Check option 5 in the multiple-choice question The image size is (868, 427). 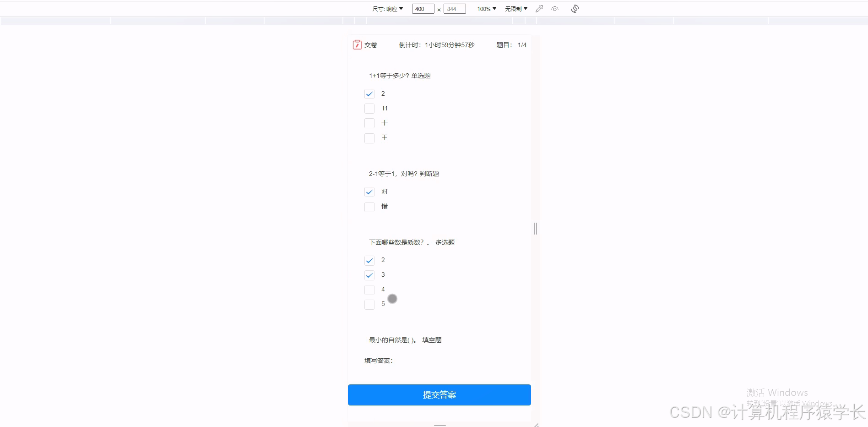(x=369, y=304)
